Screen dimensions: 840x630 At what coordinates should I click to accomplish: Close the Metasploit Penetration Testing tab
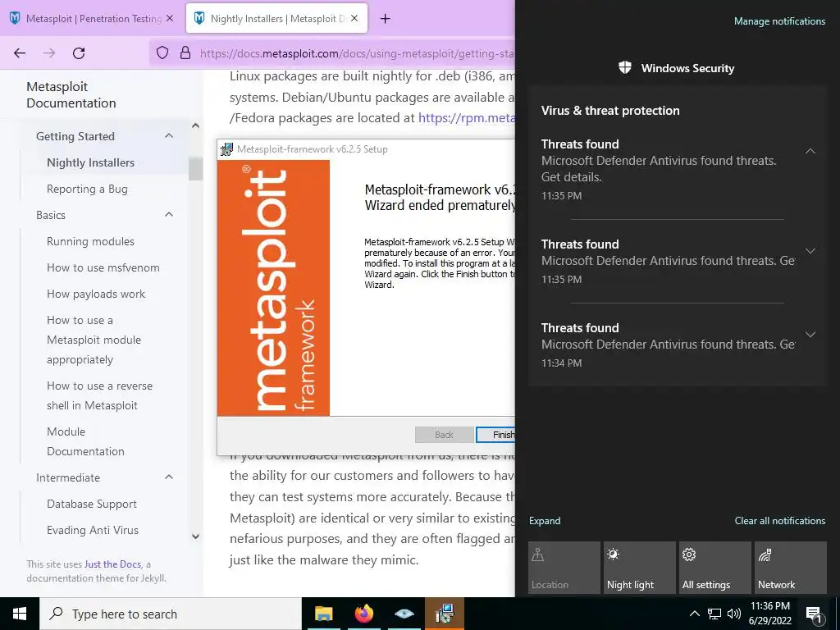coord(170,18)
